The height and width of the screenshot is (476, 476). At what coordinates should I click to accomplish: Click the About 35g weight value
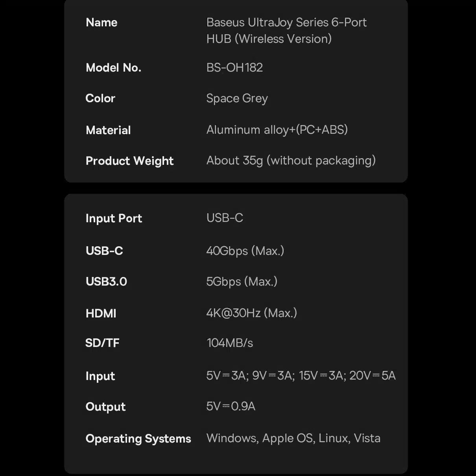[291, 161]
